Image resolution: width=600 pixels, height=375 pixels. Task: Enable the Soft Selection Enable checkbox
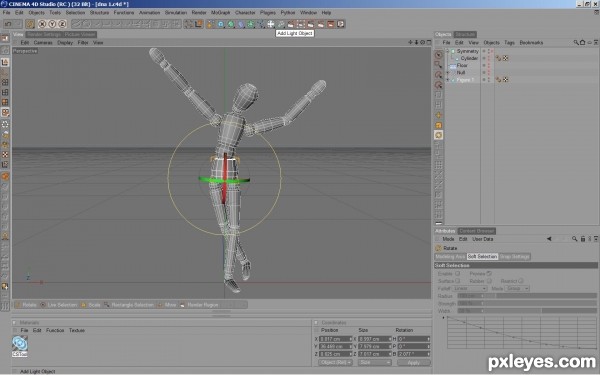pos(458,274)
